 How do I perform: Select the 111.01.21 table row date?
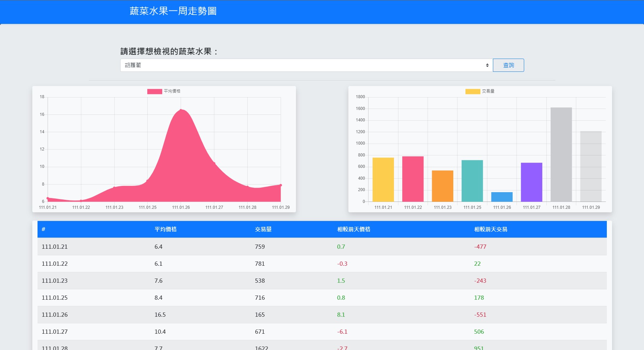pyautogui.click(x=55, y=247)
